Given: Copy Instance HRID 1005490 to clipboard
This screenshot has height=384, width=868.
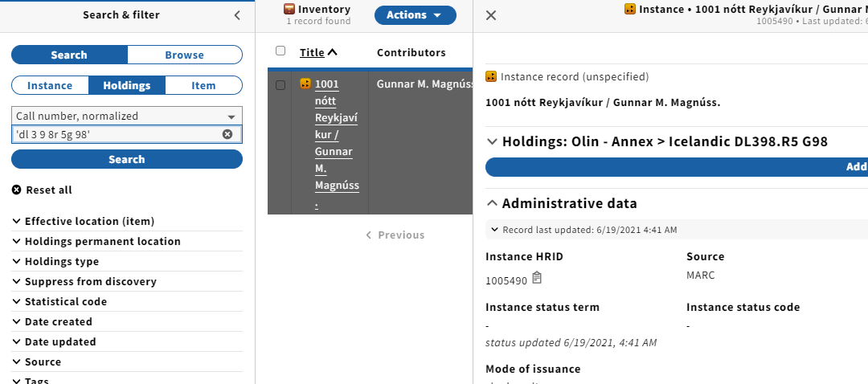Looking at the screenshot, I should [536, 278].
